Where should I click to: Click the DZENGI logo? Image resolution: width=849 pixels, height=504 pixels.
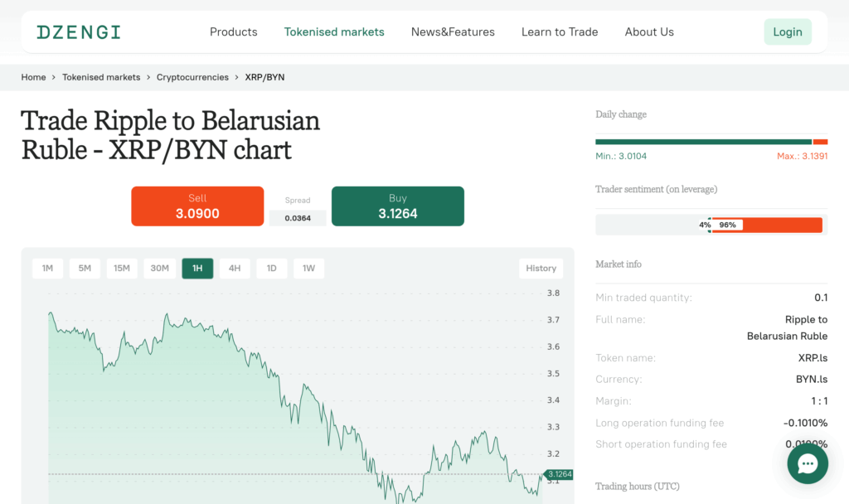click(79, 32)
